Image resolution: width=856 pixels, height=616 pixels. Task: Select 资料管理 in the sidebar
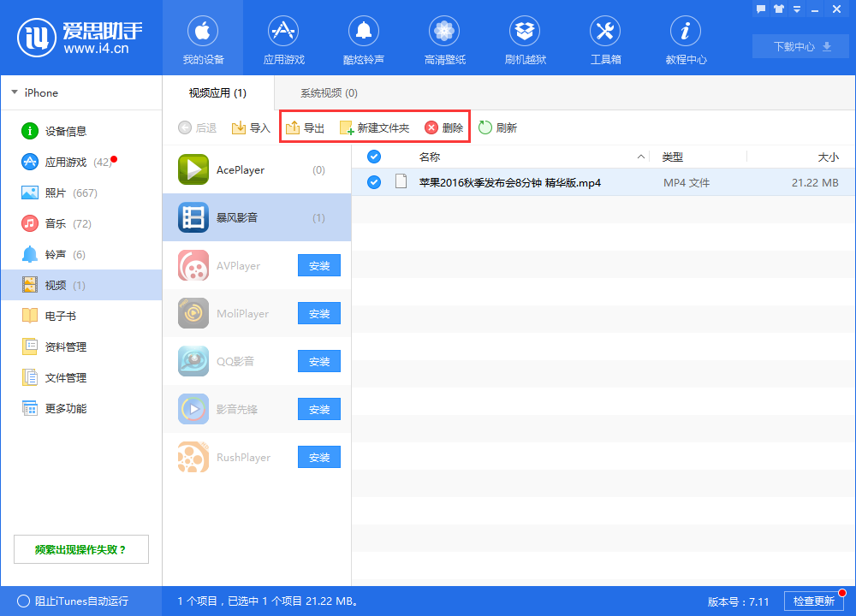coord(82,346)
